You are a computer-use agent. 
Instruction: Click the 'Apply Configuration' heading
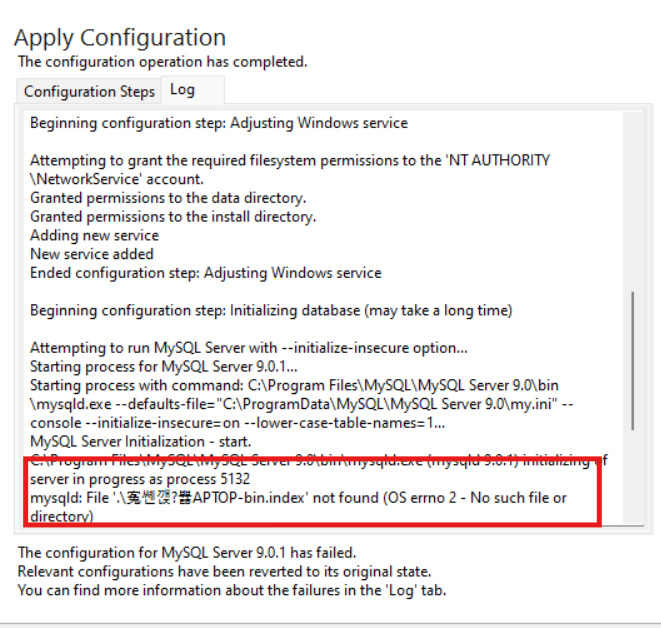click(x=120, y=38)
